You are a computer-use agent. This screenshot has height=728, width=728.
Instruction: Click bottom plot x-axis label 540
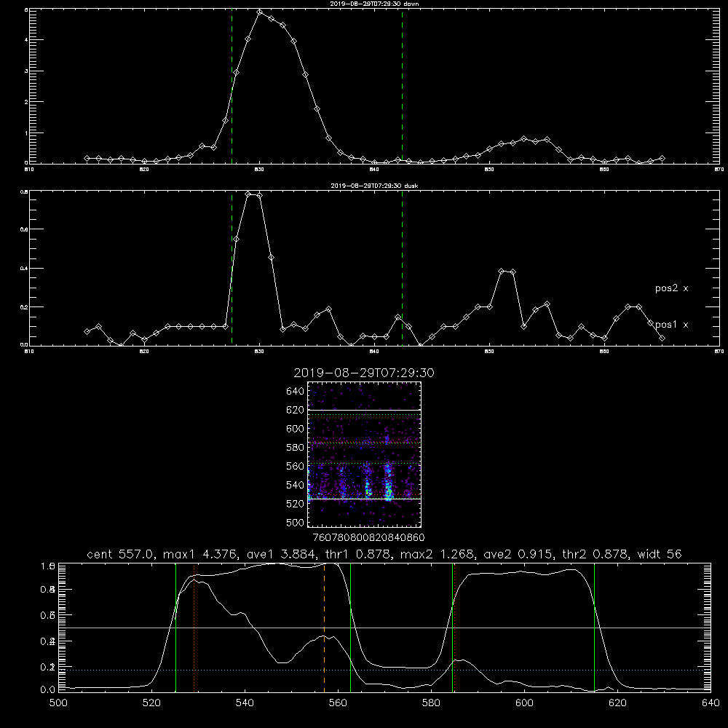(245, 703)
